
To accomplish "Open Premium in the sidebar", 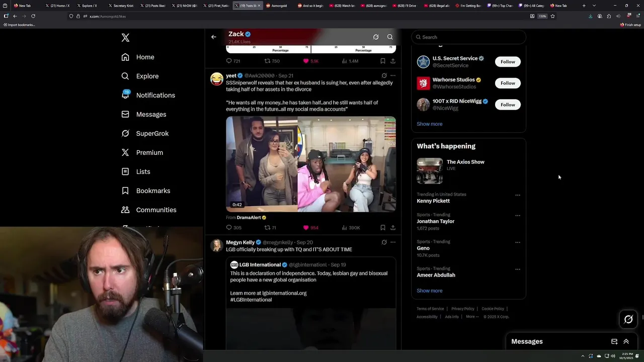I will click(142, 152).
